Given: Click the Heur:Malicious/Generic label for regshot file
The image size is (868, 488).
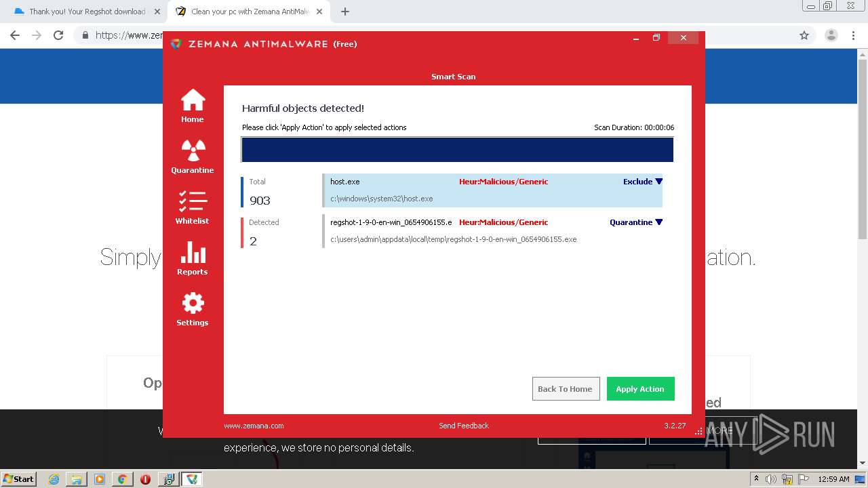Looking at the screenshot, I should [503, 222].
